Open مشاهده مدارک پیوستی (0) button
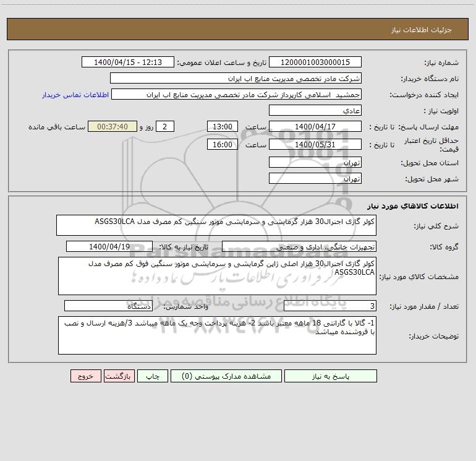 (226, 376)
